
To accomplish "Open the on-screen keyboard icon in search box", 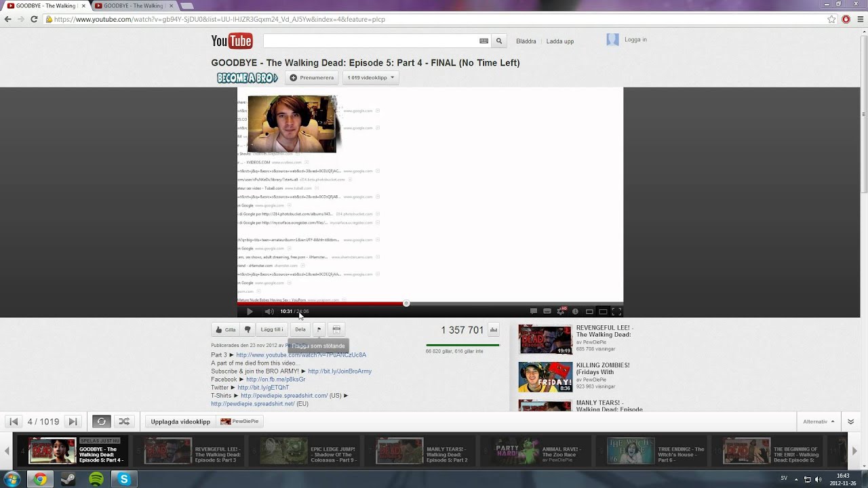I will pos(484,41).
